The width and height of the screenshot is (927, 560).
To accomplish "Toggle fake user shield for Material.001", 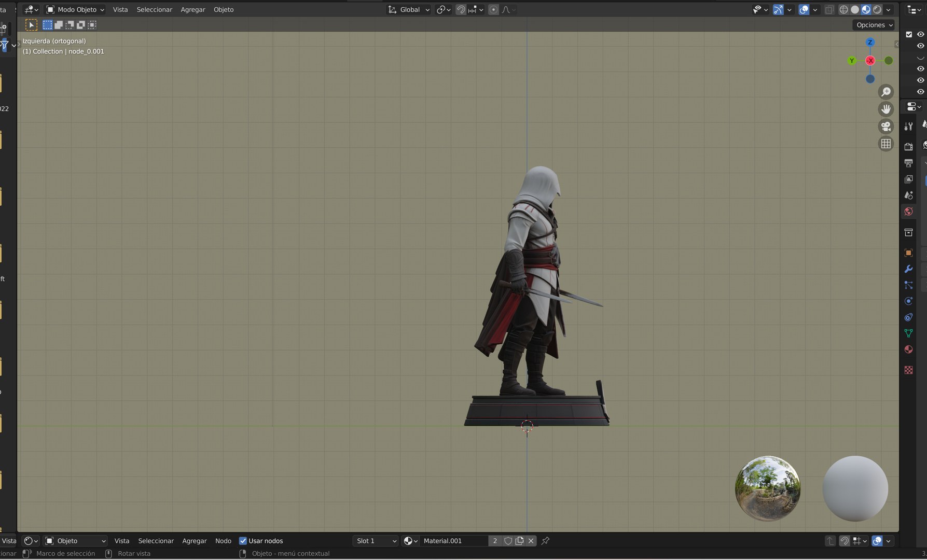I will [508, 541].
